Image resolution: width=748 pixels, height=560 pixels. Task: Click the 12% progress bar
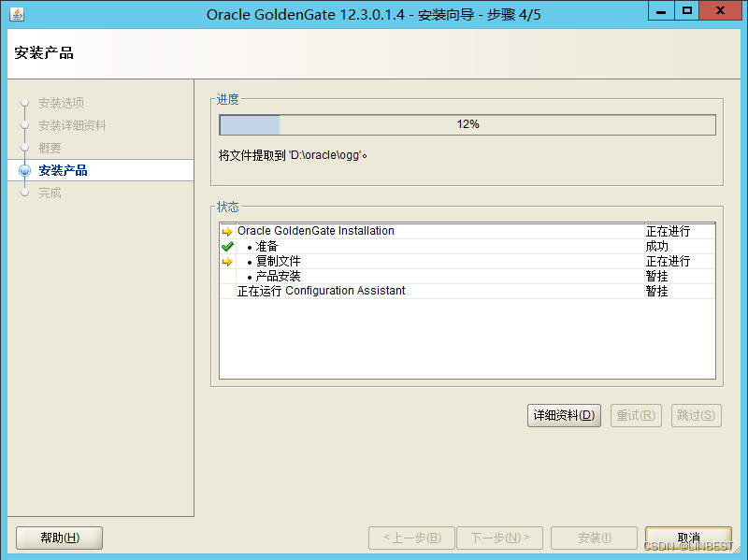coord(467,123)
